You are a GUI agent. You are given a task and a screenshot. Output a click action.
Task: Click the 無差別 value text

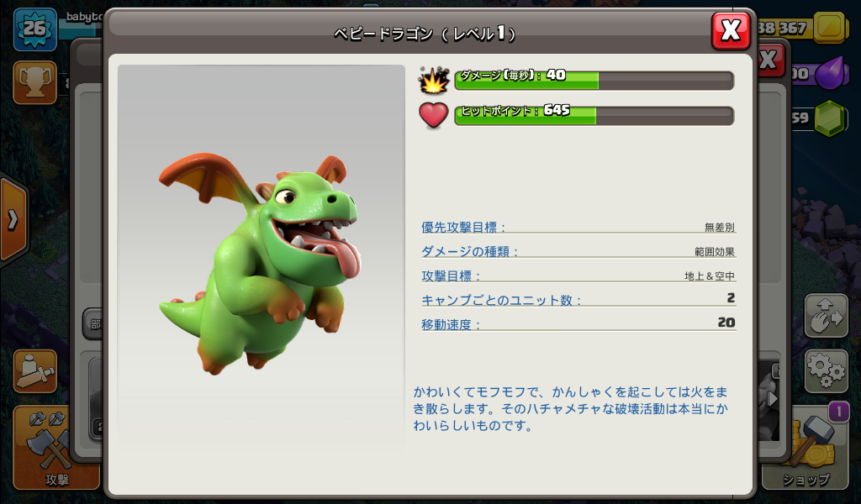point(720,227)
